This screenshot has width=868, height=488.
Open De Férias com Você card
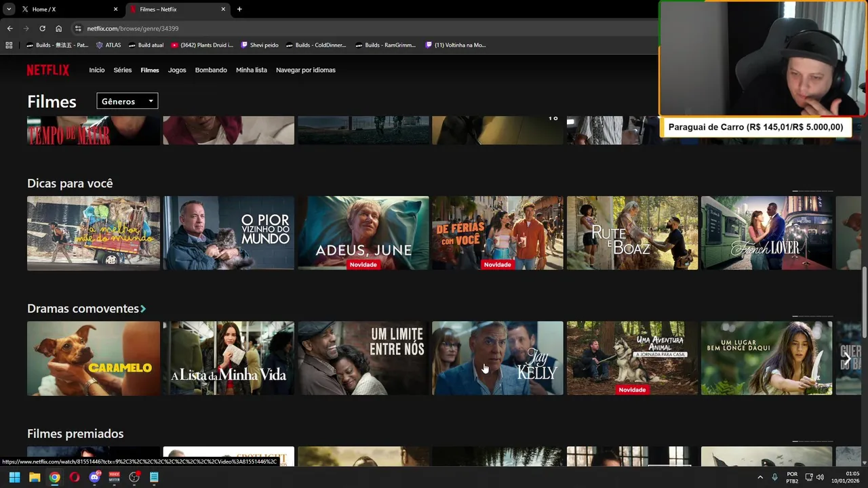[498, 233]
